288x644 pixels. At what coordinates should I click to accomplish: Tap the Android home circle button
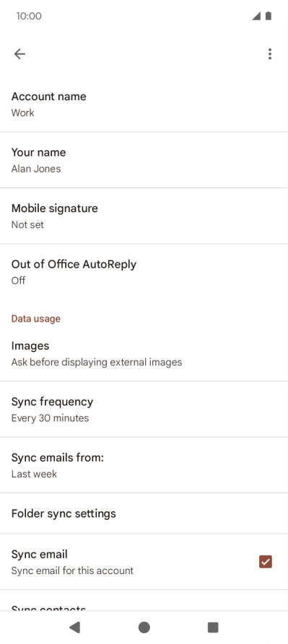click(x=144, y=627)
